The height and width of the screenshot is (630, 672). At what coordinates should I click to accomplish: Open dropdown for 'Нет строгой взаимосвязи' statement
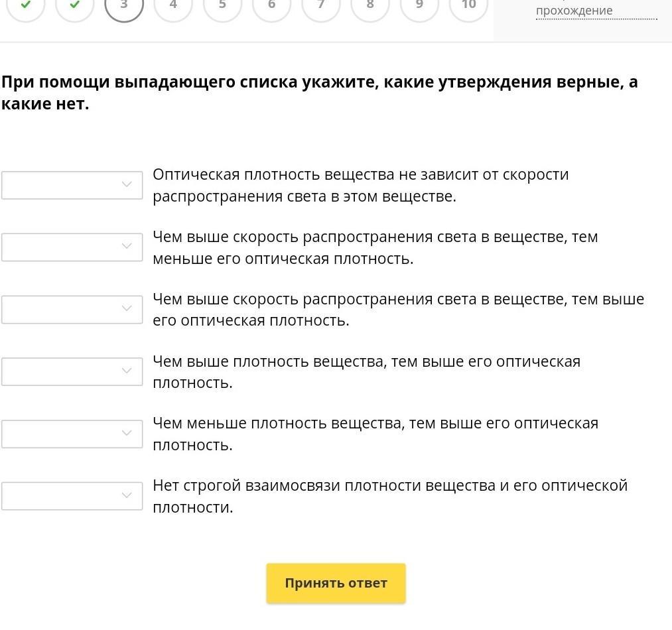(72, 496)
